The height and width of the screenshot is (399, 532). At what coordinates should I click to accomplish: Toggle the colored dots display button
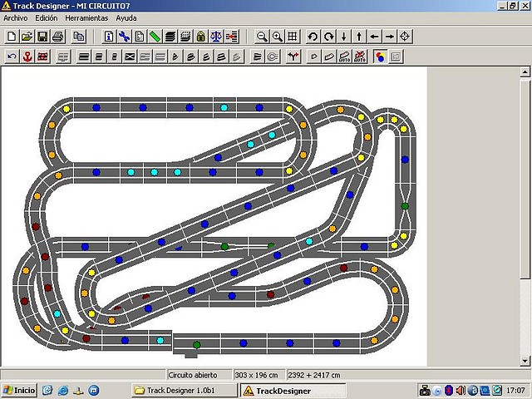coord(381,57)
